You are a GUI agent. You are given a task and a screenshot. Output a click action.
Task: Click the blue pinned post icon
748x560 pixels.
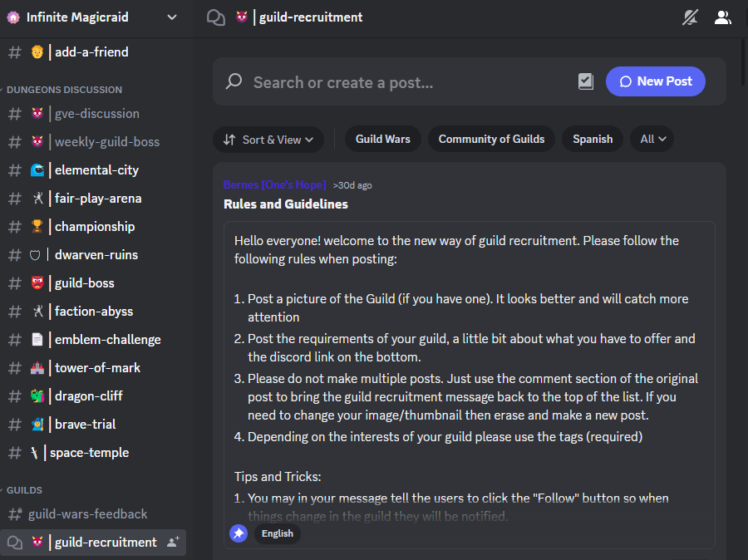click(239, 533)
